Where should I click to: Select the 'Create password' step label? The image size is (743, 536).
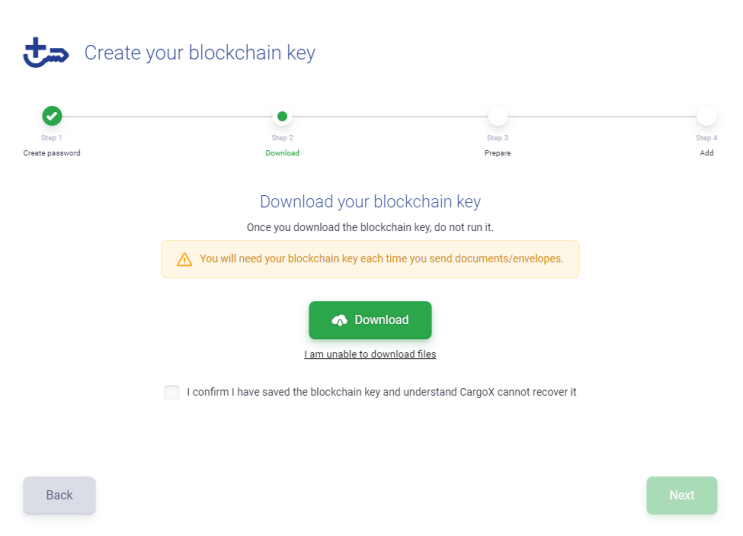tap(52, 153)
